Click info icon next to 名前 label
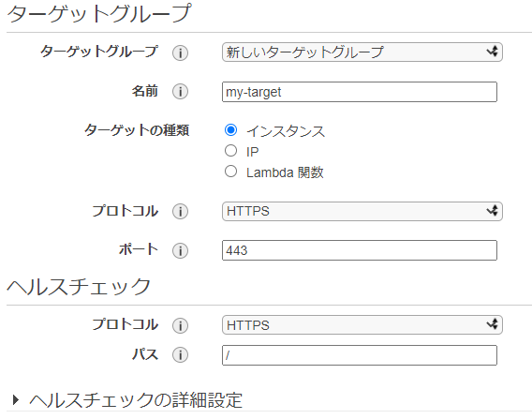Viewport: 532px width, 419px height. click(x=180, y=91)
